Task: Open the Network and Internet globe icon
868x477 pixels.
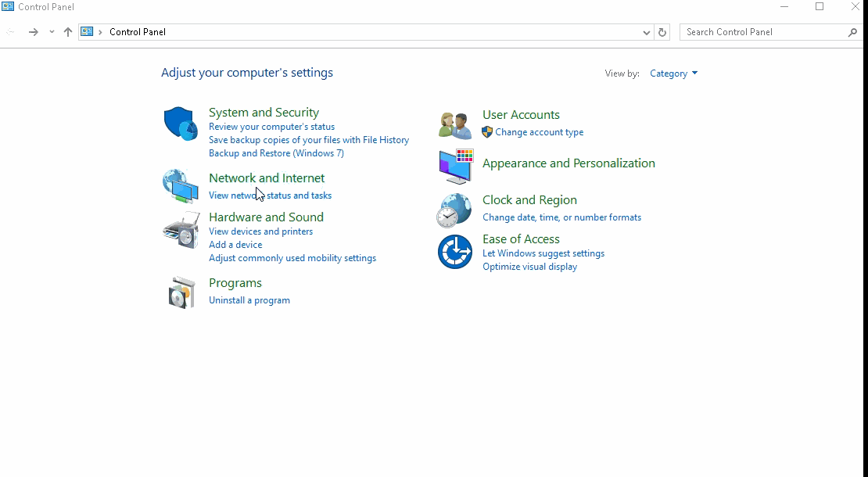Action: [181, 186]
